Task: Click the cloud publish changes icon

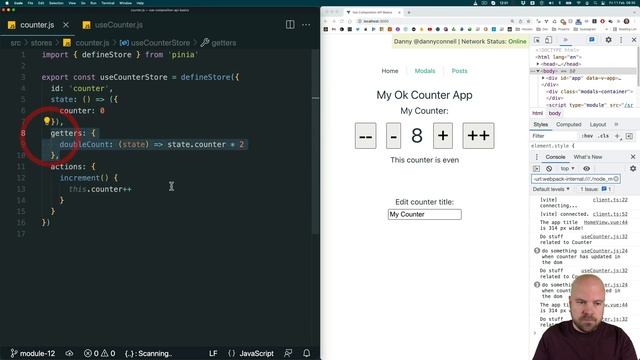Action: pos(69,353)
